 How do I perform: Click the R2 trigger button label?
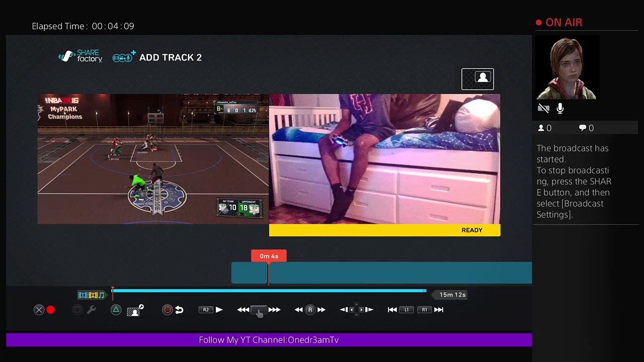click(x=206, y=310)
